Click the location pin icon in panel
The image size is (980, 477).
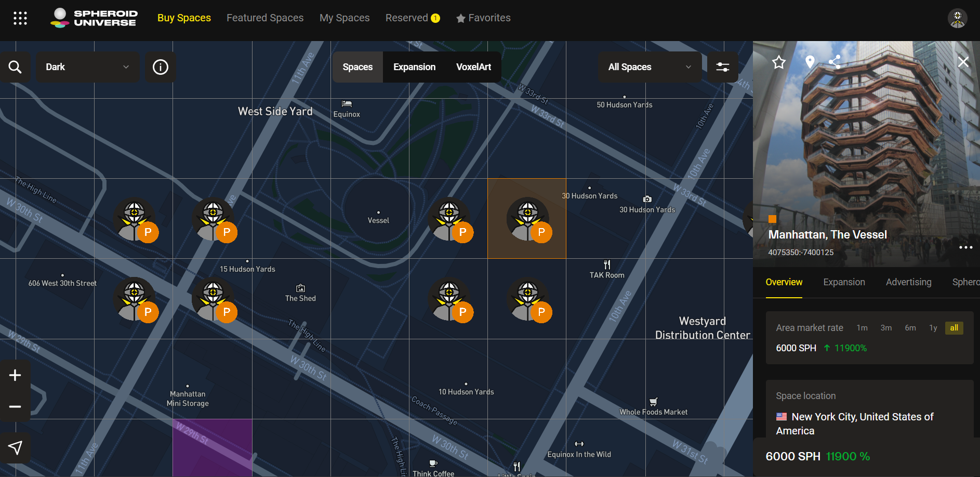[810, 62]
